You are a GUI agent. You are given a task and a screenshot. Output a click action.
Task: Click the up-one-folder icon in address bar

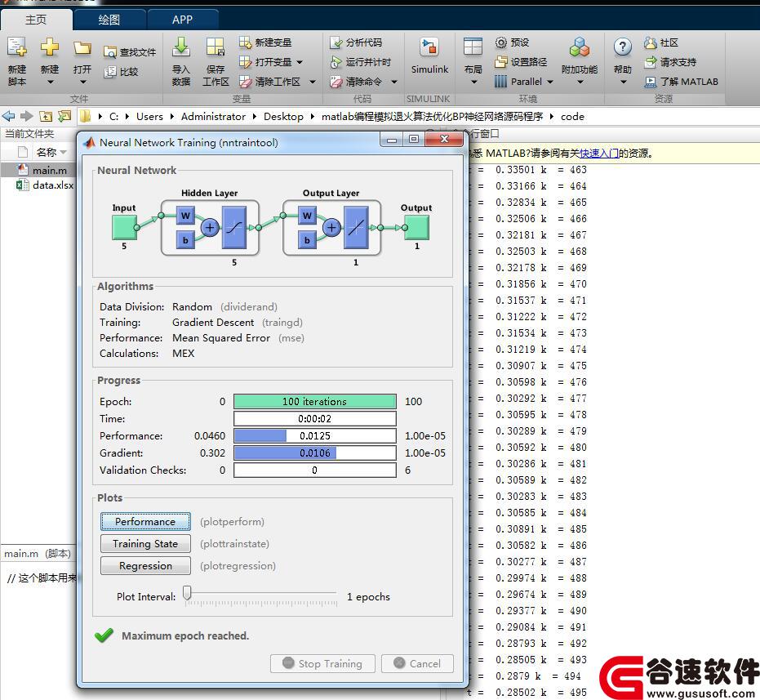coord(46,117)
